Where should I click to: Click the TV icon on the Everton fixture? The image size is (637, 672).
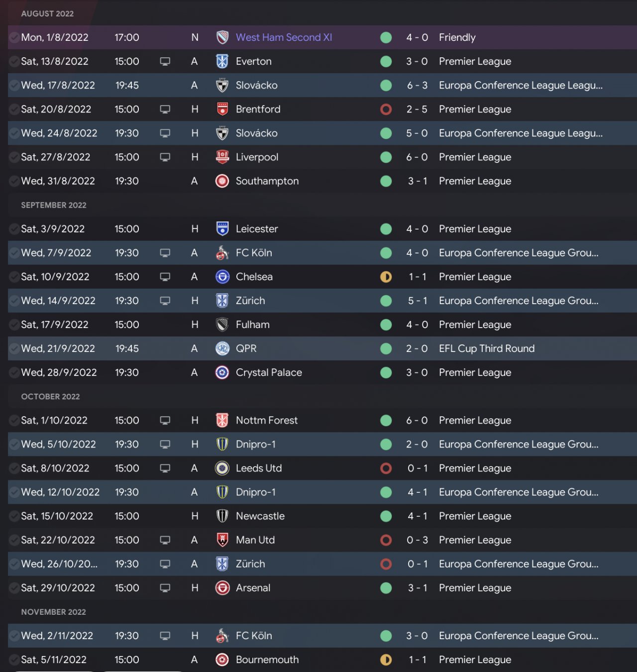click(x=165, y=61)
